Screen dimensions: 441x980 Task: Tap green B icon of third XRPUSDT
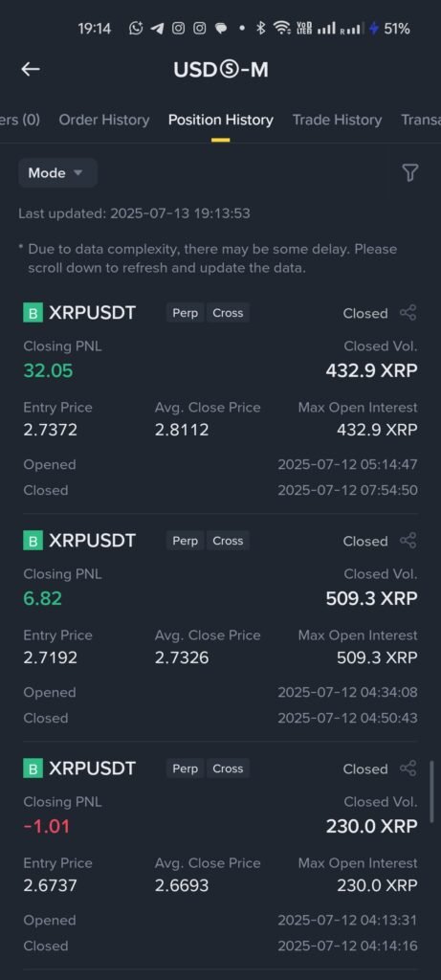[33, 768]
